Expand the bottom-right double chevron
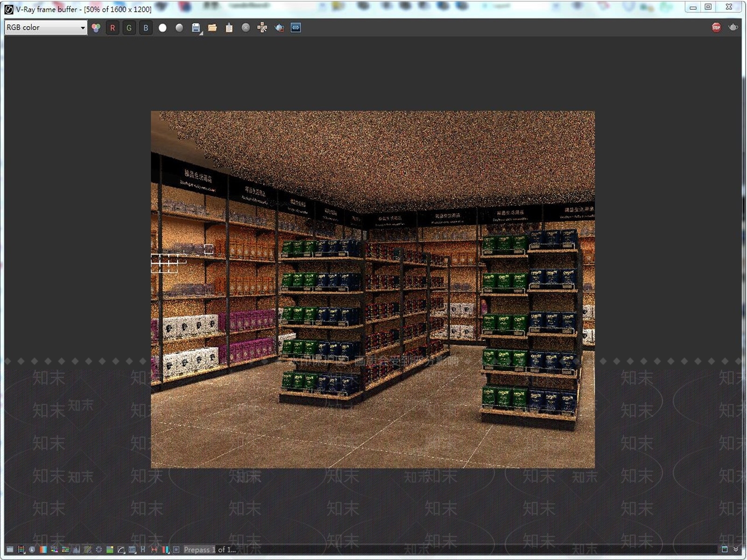The width and height of the screenshot is (747, 560). 736,549
